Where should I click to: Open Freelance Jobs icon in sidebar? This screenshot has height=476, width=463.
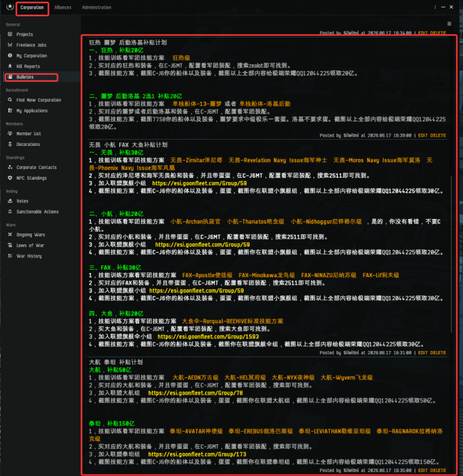[10, 44]
